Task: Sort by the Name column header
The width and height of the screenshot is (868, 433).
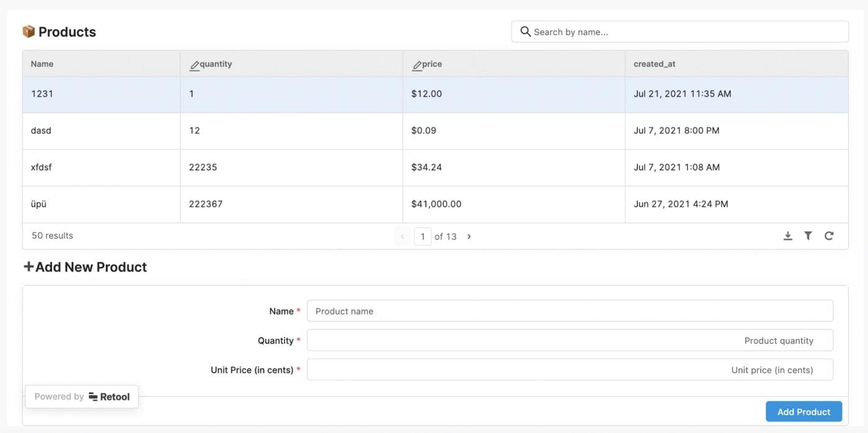Action: pyautogui.click(x=42, y=64)
